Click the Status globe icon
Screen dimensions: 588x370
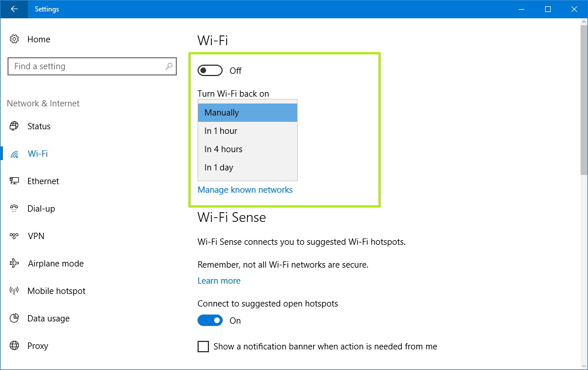click(14, 126)
